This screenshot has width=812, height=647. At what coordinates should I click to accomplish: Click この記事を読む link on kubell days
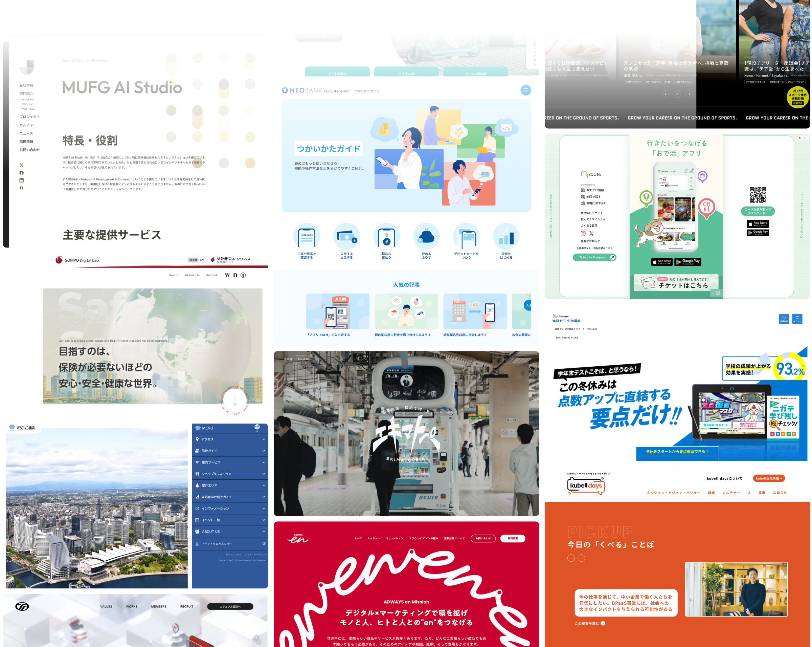[590, 623]
